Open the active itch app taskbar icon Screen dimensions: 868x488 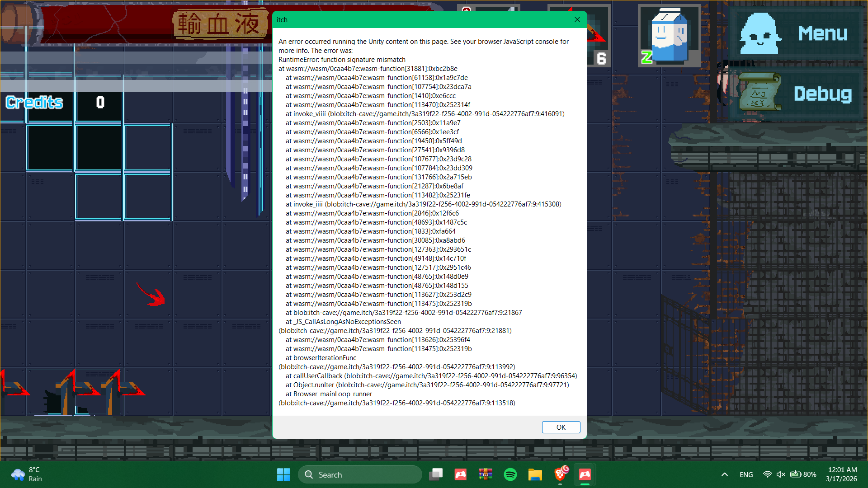click(585, 474)
